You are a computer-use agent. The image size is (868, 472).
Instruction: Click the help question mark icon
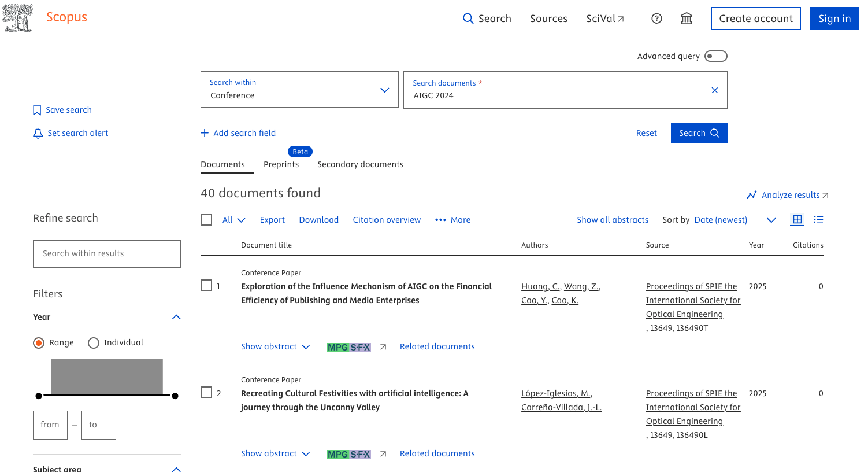pos(656,19)
